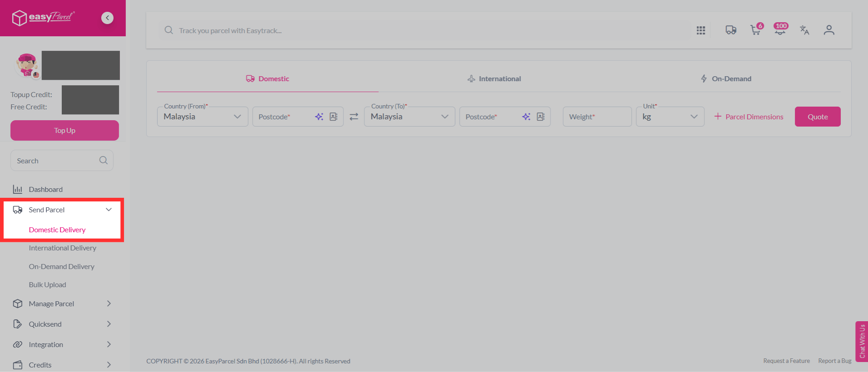This screenshot has width=868, height=372.
Task: Click the Weight input field
Action: (597, 117)
